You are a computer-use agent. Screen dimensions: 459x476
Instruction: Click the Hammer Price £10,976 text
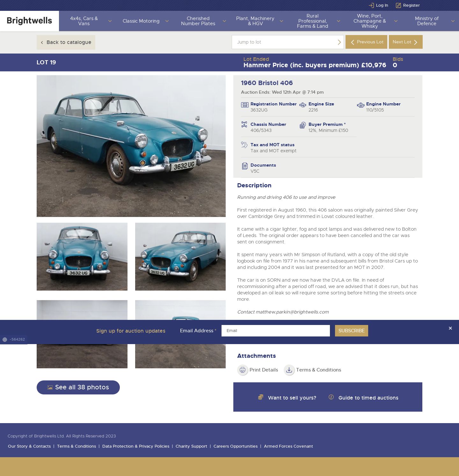(315, 65)
